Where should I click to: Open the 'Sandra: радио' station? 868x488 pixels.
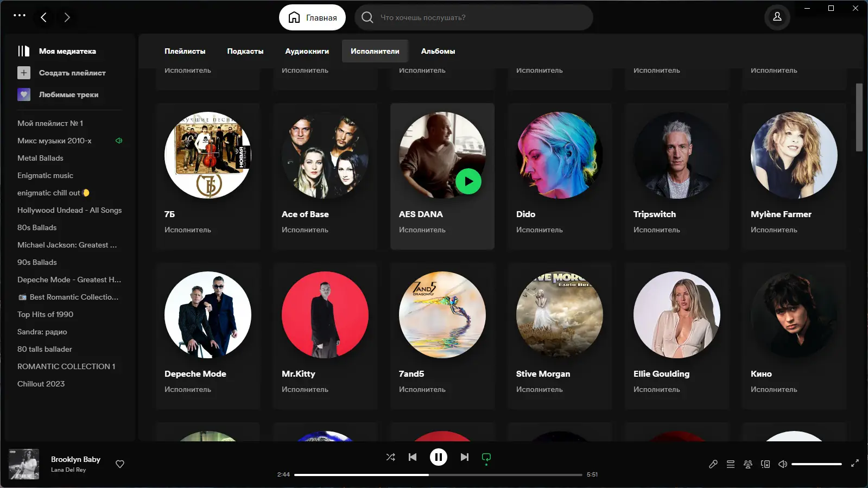(x=42, y=332)
